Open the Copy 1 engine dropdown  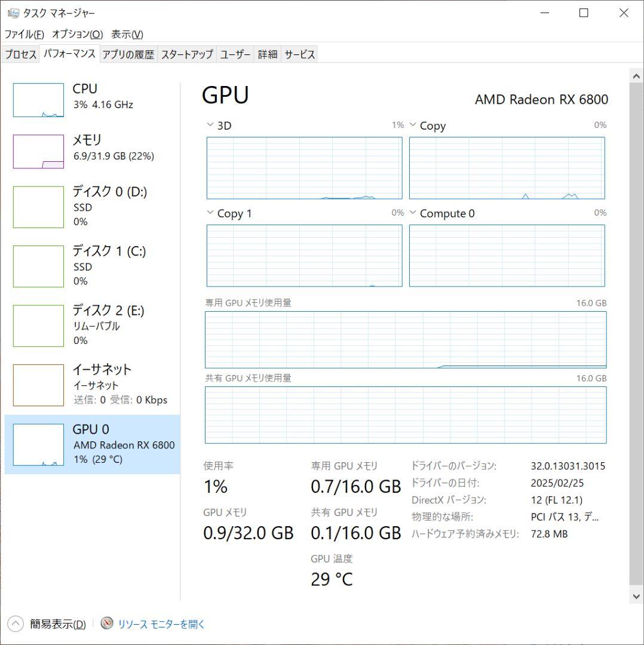(210, 213)
